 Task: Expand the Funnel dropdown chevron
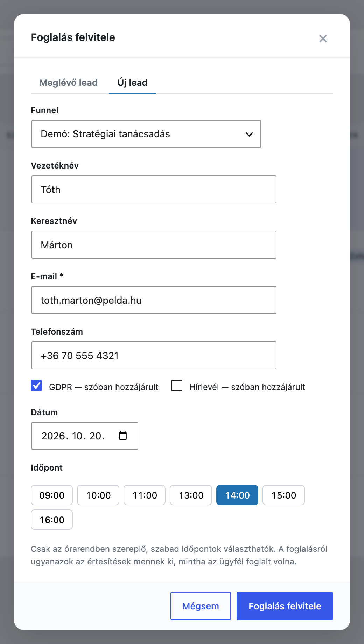click(249, 134)
